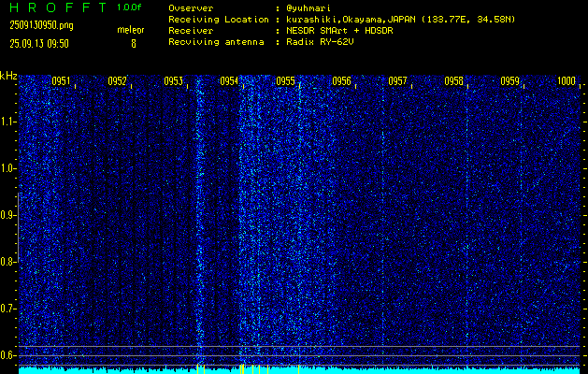588x374 pixels.
Task: Click the 1000 time label
Action: pos(566,81)
